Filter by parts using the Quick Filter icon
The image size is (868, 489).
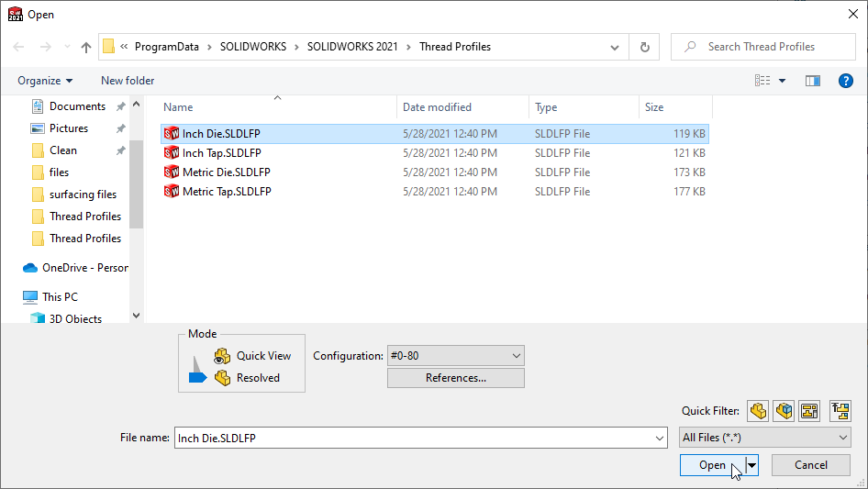(758, 411)
